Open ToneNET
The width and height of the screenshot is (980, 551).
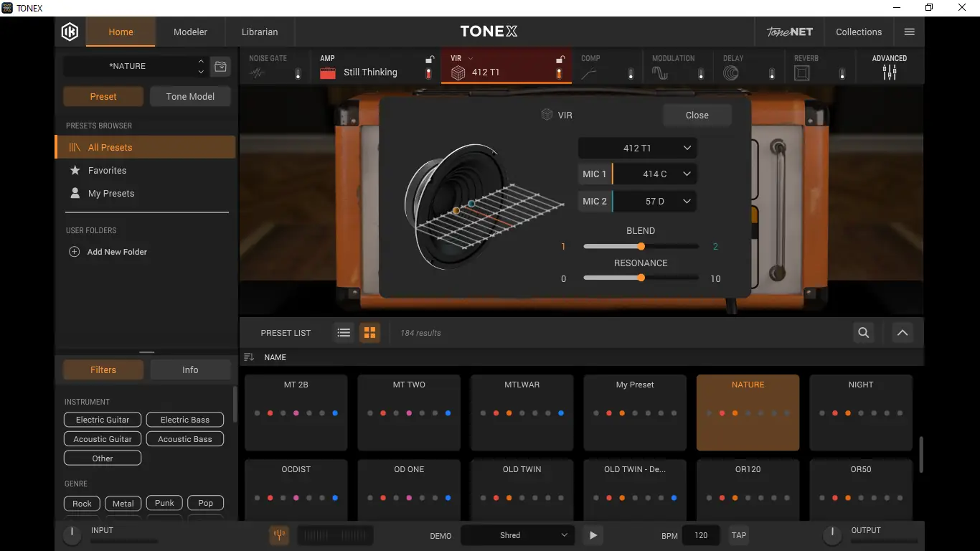(x=790, y=32)
